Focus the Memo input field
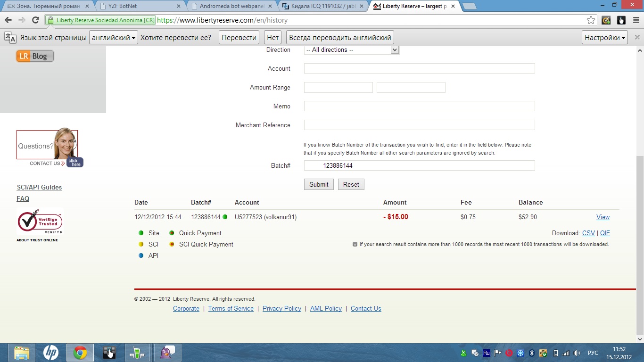 (420, 106)
